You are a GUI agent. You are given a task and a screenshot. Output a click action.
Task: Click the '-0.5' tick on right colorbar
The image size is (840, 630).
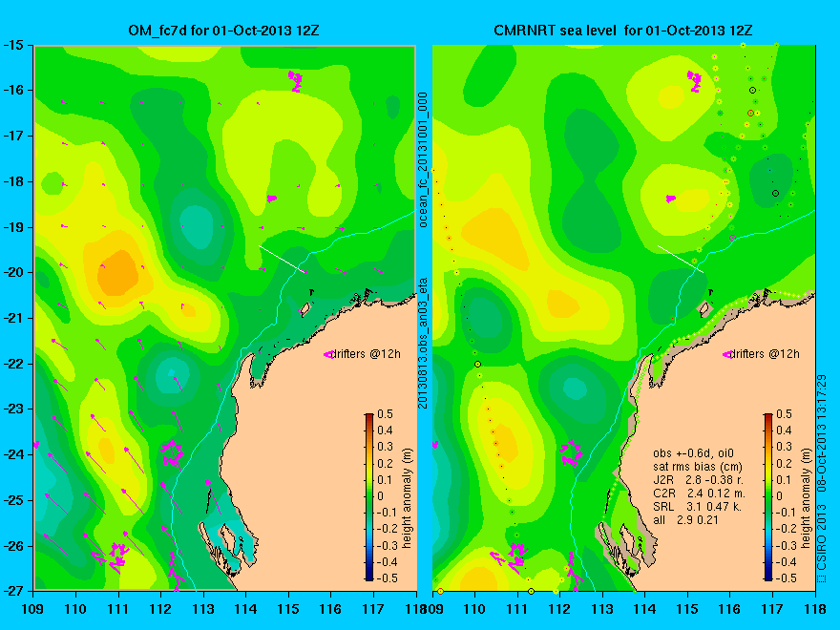click(787, 578)
